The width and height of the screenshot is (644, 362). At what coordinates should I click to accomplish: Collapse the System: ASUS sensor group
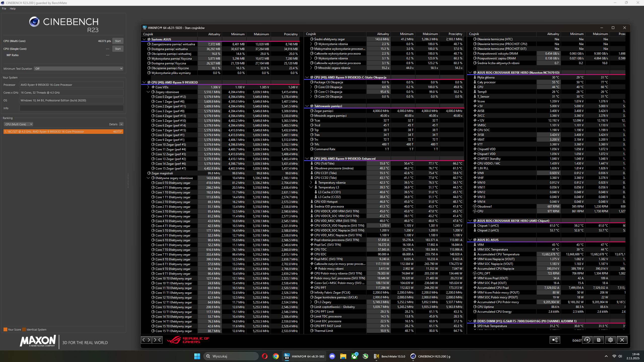coord(144,39)
